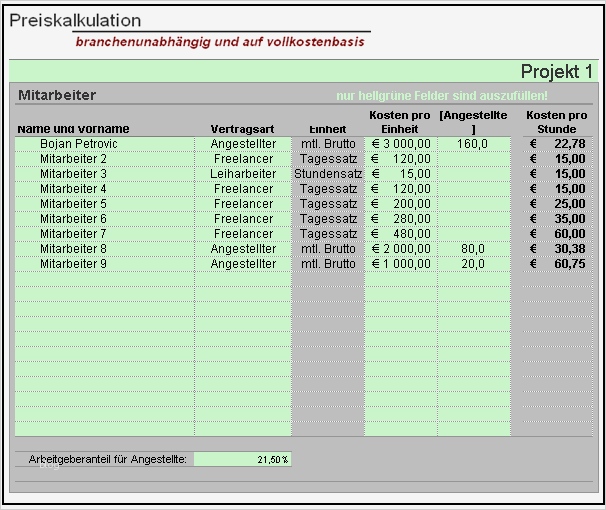The width and height of the screenshot is (606, 510).
Task: Click the Mitarbeiter 2 name cell
Action: pos(105,159)
